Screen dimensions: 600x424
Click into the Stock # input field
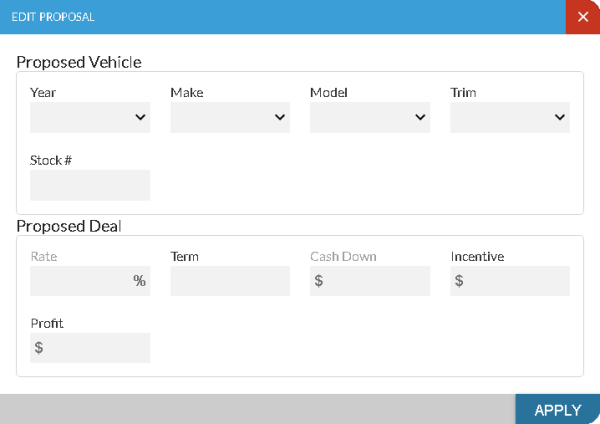tap(90, 185)
